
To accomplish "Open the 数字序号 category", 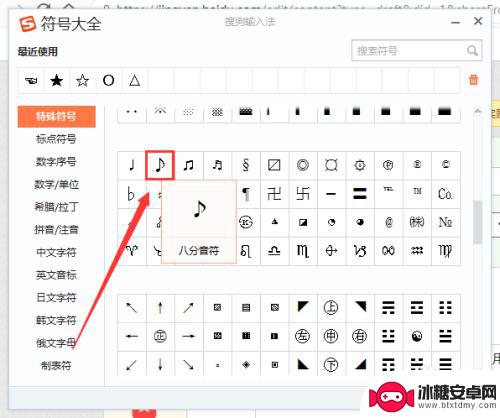I will (57, 162).
